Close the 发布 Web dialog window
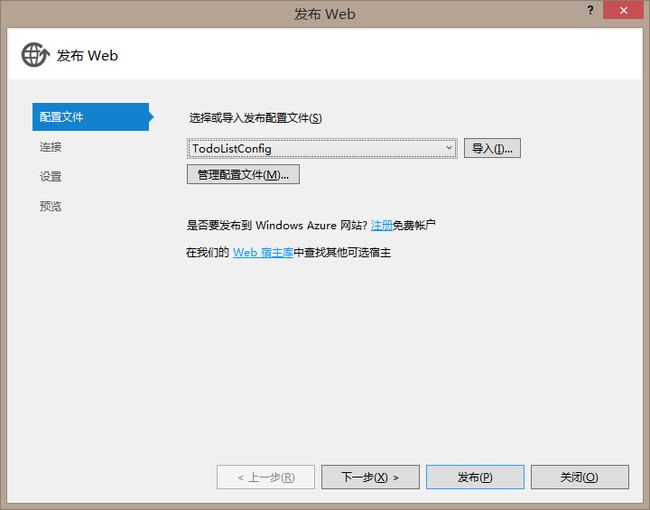Screen dimensions: 650x510 pyautogui.click(x=623, y=10)
